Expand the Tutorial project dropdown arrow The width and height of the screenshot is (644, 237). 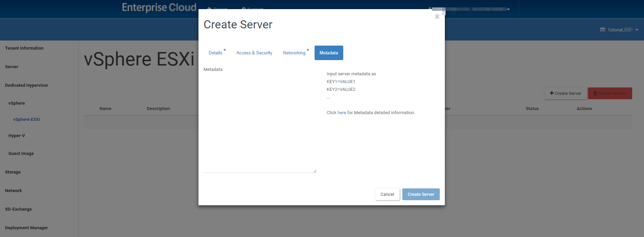coord(637,30)
